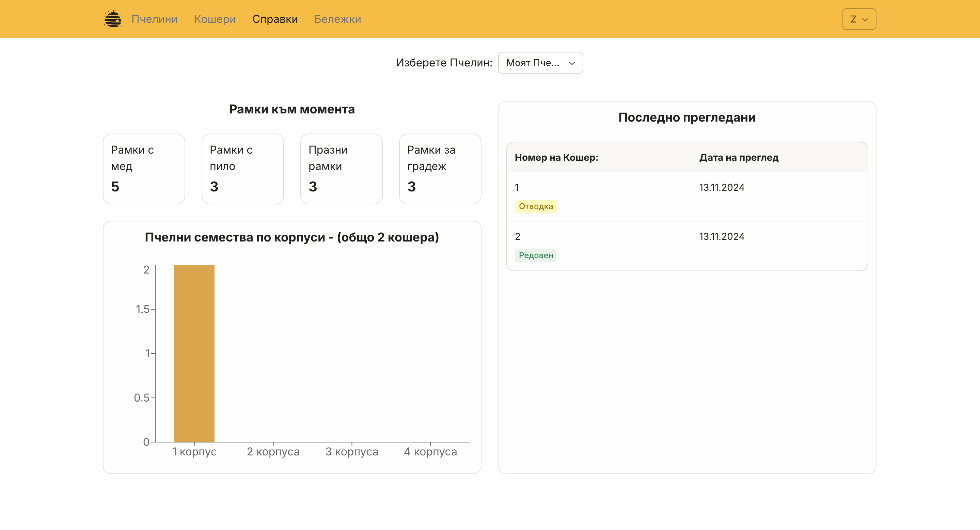Open the Моят Пче... apiary selector
Screen dimensions: 980x530
pyautogui.click(x=540, y=63)
